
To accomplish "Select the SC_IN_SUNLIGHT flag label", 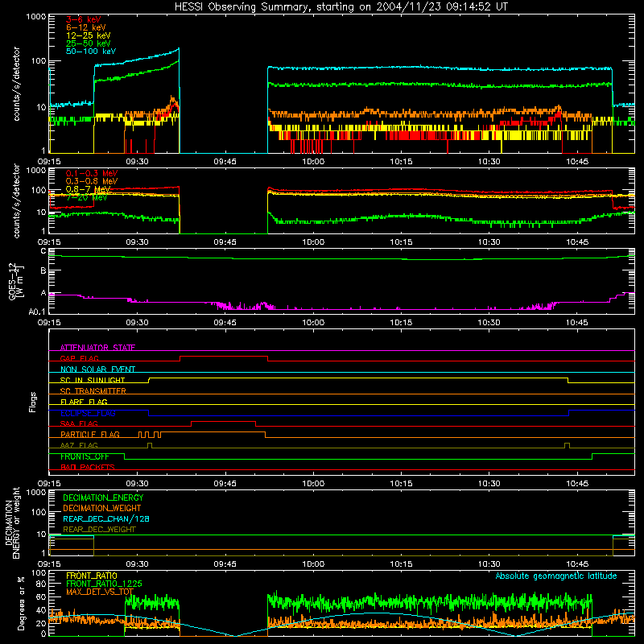I will (x=93, y=380).
